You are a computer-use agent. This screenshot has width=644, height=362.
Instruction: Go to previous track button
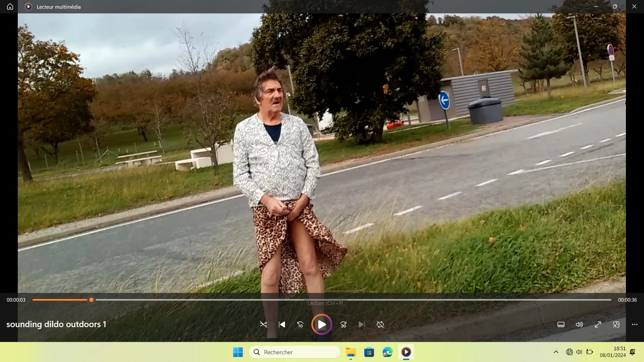pyautogui.click(x=282, y=324)
